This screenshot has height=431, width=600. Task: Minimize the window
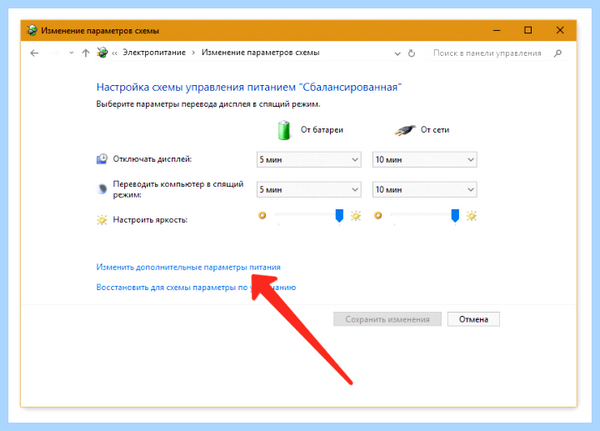pyautogui.click(x=497, y=30)
